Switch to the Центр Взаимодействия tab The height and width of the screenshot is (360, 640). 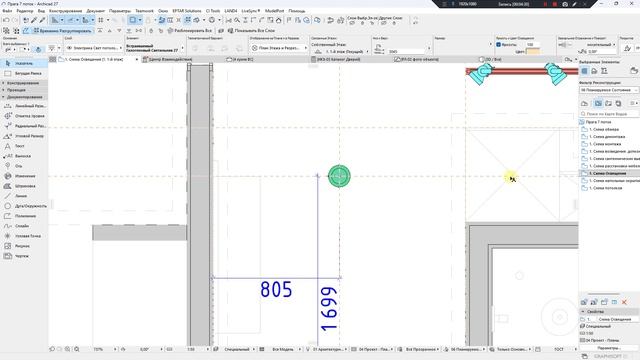[170, 60]
